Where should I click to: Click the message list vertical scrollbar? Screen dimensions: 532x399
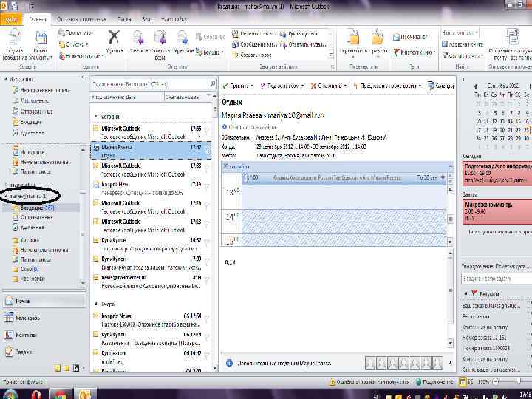click(x=215, y=234)
